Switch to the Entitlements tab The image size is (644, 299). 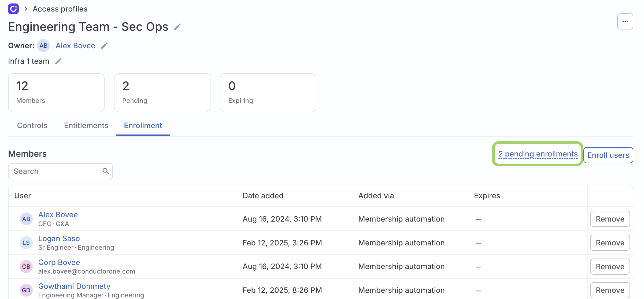point(86,125)
